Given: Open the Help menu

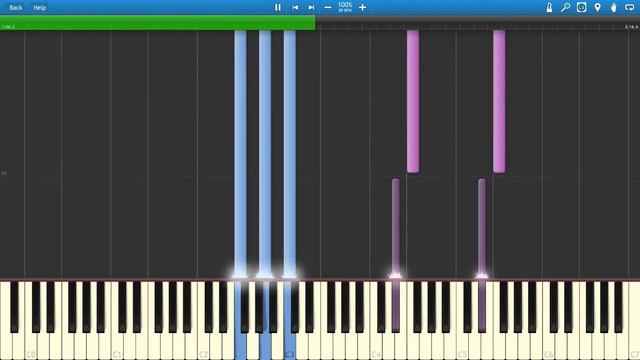Looking at the screenshot, I should 40,8.
